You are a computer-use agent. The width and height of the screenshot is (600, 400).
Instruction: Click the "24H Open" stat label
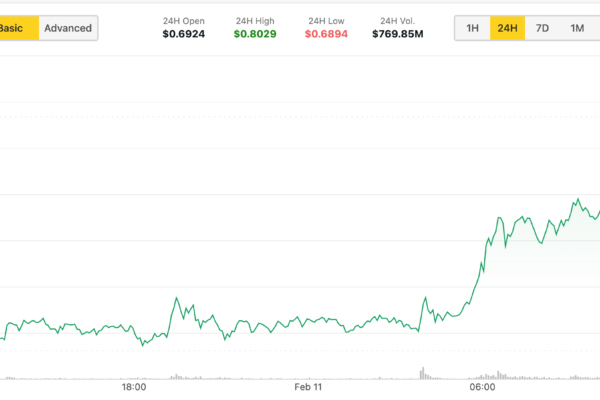(x=185, y=20)
